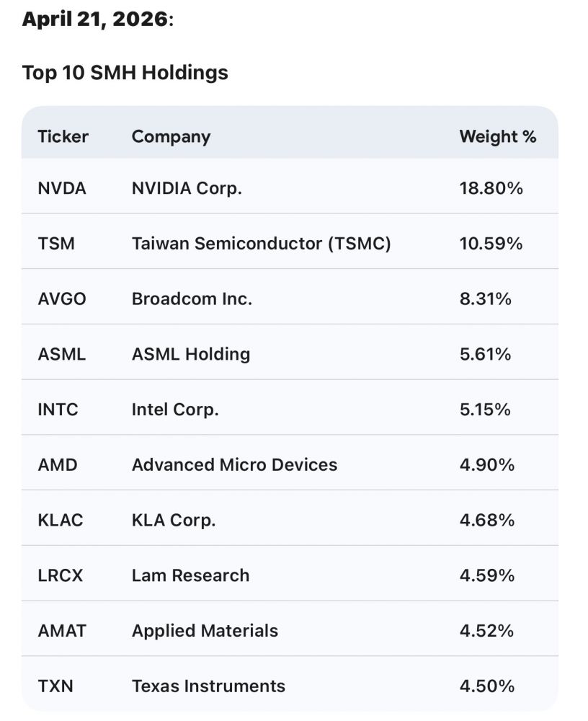Select the KLAC ticker cell

(60, 520)
